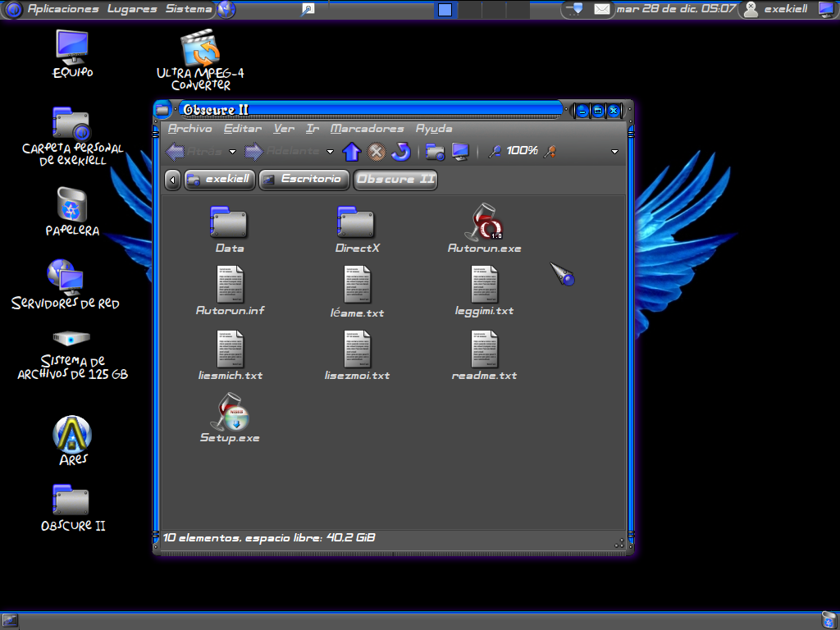Image resolution: width=840 pixels, height=630 pixels.
Task: Zoom in on the file view
Action: click(550, 152)
